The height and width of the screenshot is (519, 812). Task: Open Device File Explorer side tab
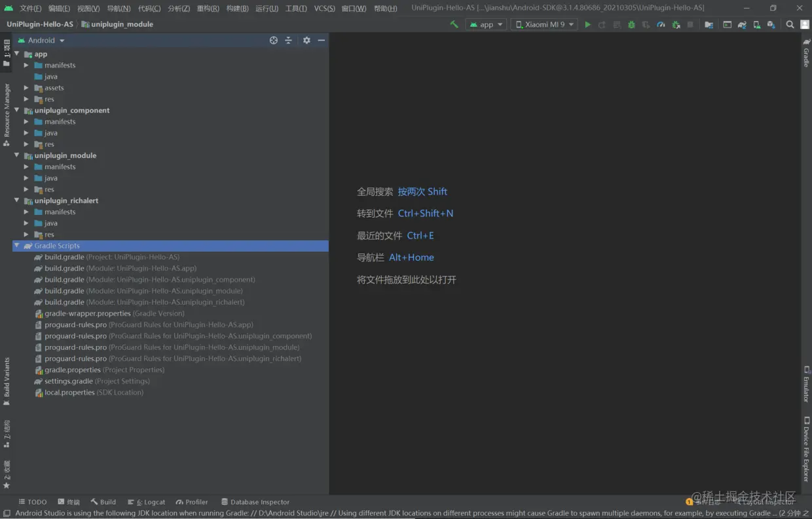[806, 449]
